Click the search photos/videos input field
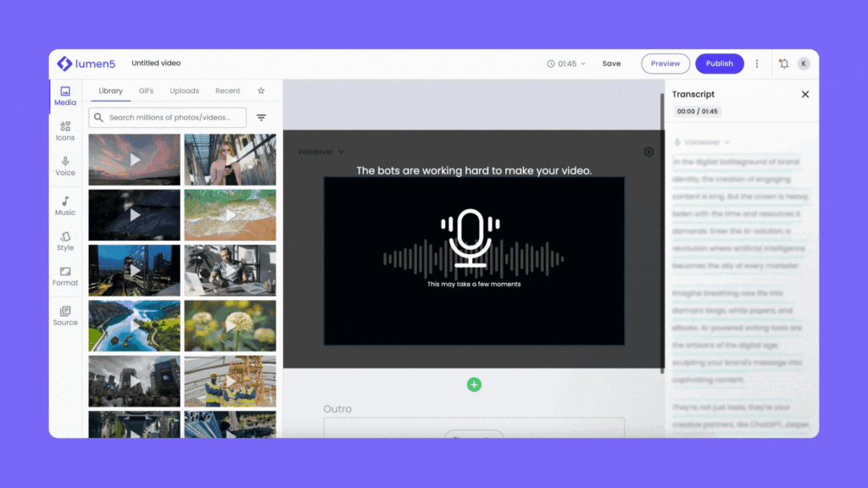This screenshot has width=868, height=488. pos(170,118)
